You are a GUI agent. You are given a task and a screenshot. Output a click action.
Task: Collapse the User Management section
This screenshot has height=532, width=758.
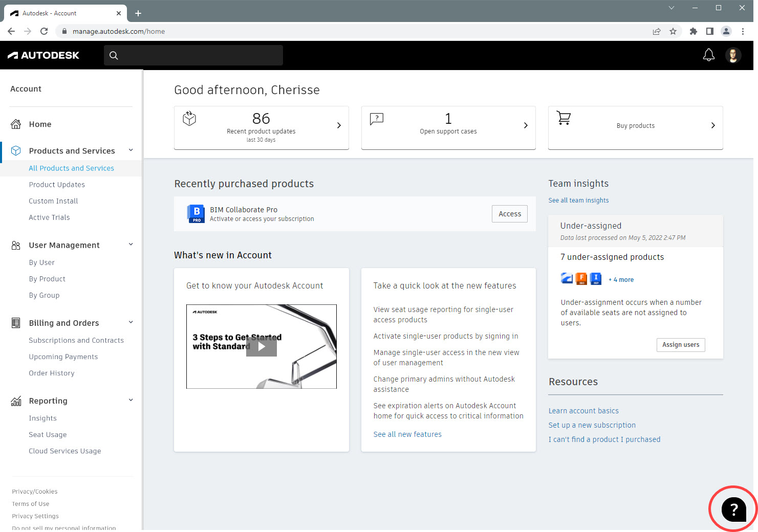(x=131, y=244)
